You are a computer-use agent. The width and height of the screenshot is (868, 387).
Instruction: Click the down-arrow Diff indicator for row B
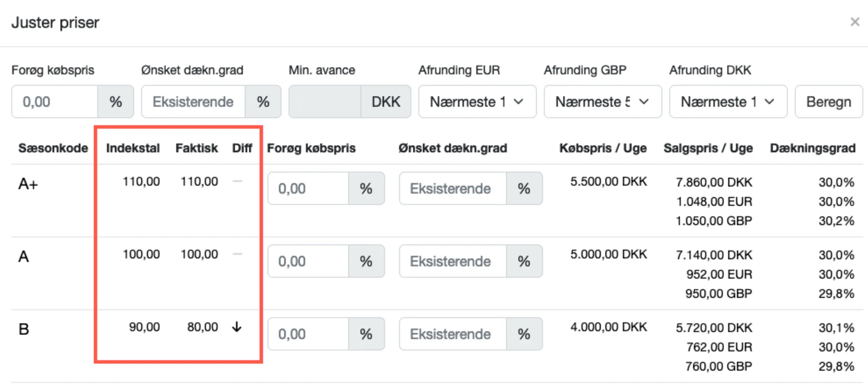click(237, 327)
